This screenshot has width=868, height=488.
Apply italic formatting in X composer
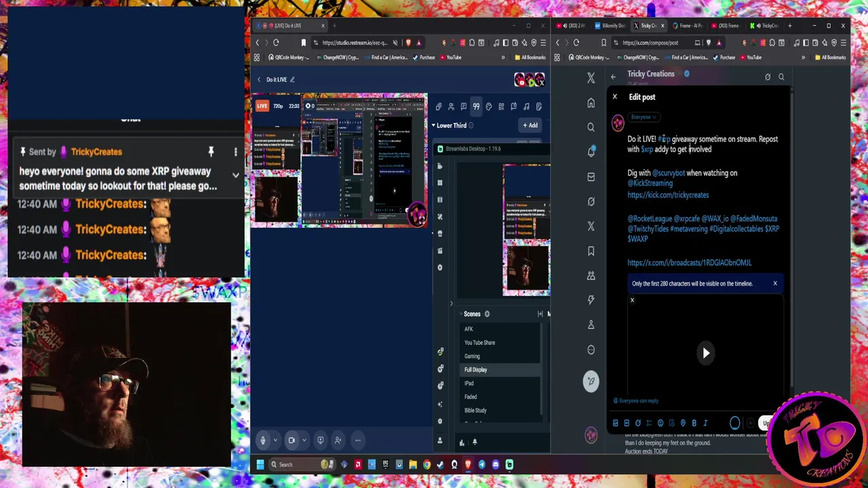coord(705,423)
